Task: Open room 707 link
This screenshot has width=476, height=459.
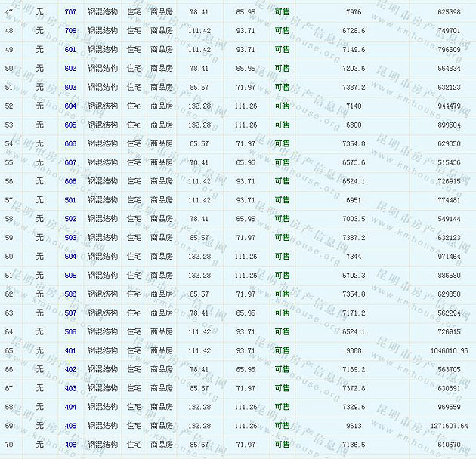Action: (x=70, y=12)
